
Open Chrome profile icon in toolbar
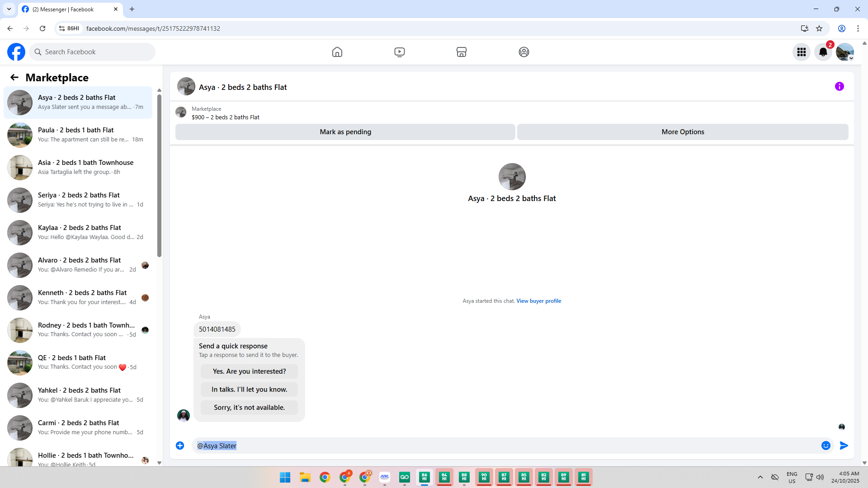click(842, 28)
